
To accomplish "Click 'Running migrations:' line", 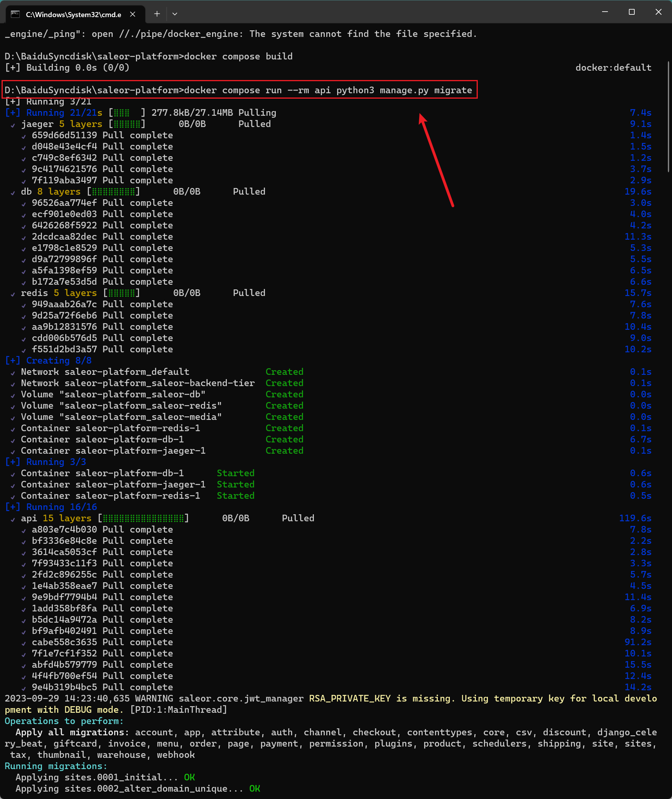I will [x=56, y=766].
